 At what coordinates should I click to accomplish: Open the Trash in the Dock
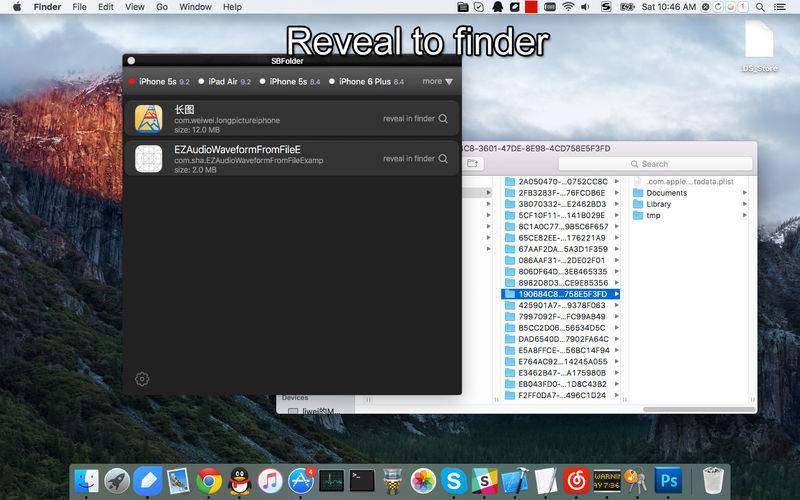713,481
